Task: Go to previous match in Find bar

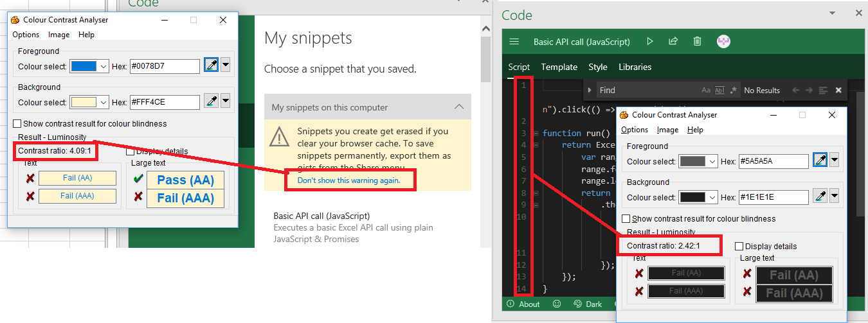Action: pos(796,91)
